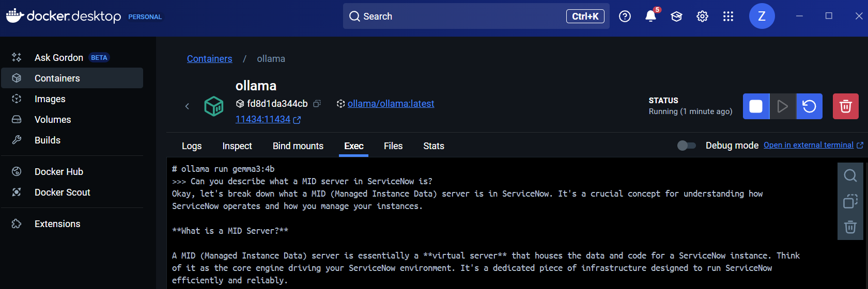Close the Docker Desktop window
868x289 pixels.
pos(859,16)
